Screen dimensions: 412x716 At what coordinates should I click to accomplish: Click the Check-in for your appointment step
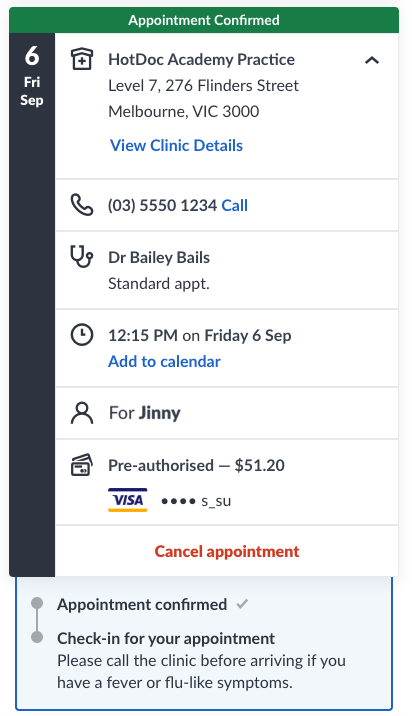(166, 638)
